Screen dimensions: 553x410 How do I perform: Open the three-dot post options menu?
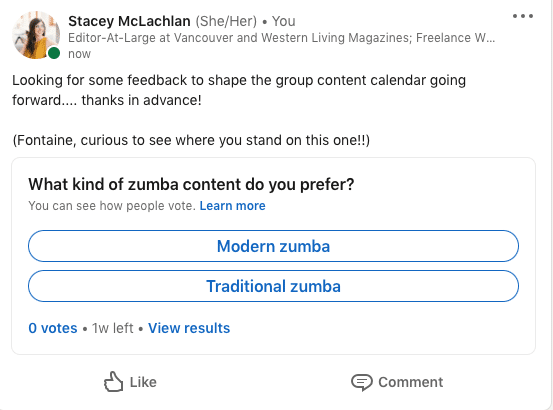point(523,16)
